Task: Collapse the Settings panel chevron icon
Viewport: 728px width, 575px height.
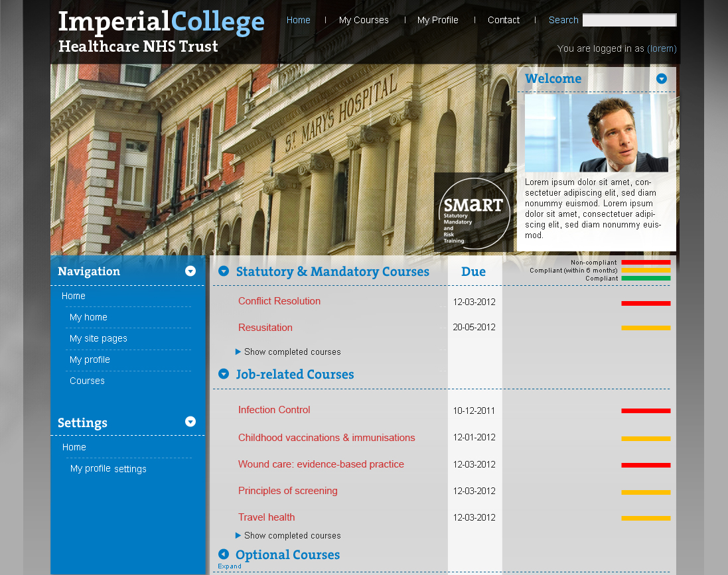Action: tap(190, 422)
